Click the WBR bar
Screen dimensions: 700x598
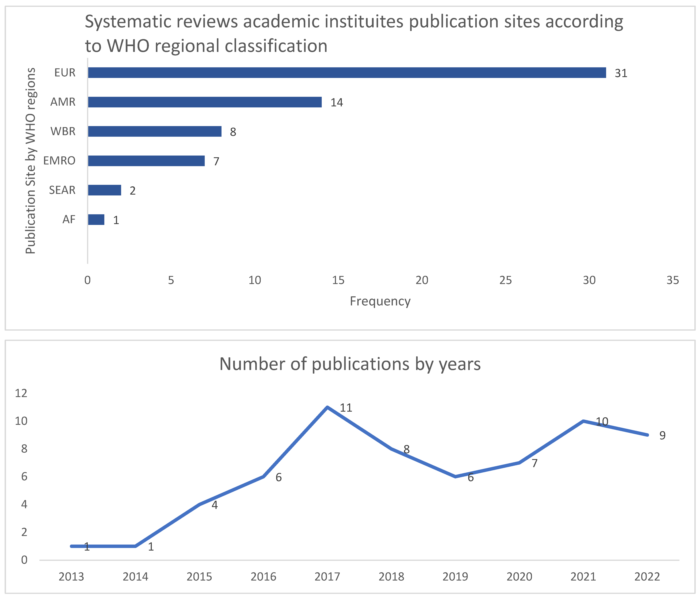(155, 131)
